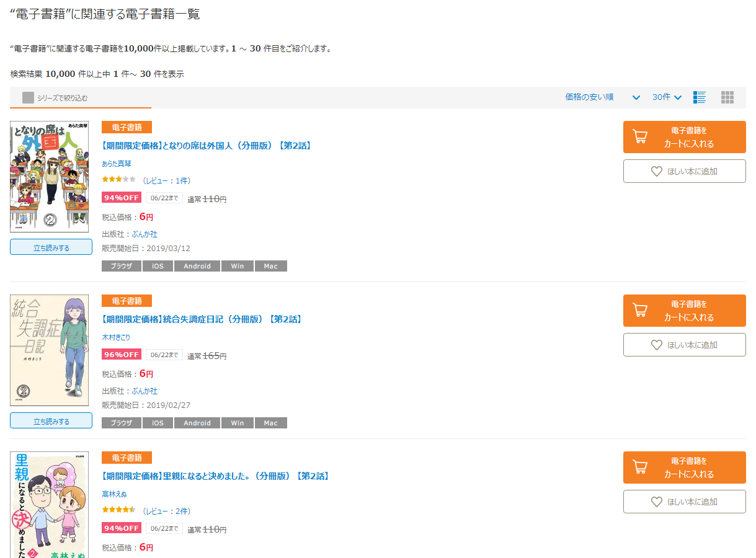The image size is (756, 558).
Task: Click publisher link ぶんか社 for 統合失調症日記
Action: pos(145,391)
